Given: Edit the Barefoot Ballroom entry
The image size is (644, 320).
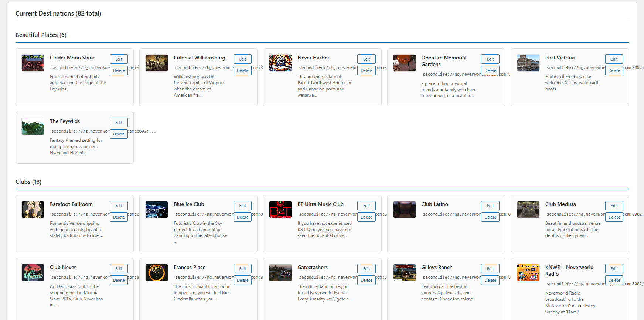Looking at the screenshot, I should (x=119, y=206).
